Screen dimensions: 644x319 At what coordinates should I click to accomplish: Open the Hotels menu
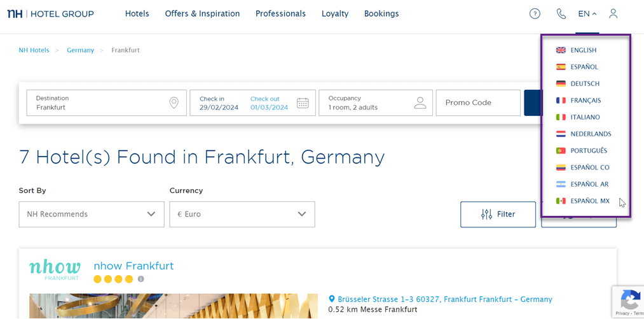(137, 13)
